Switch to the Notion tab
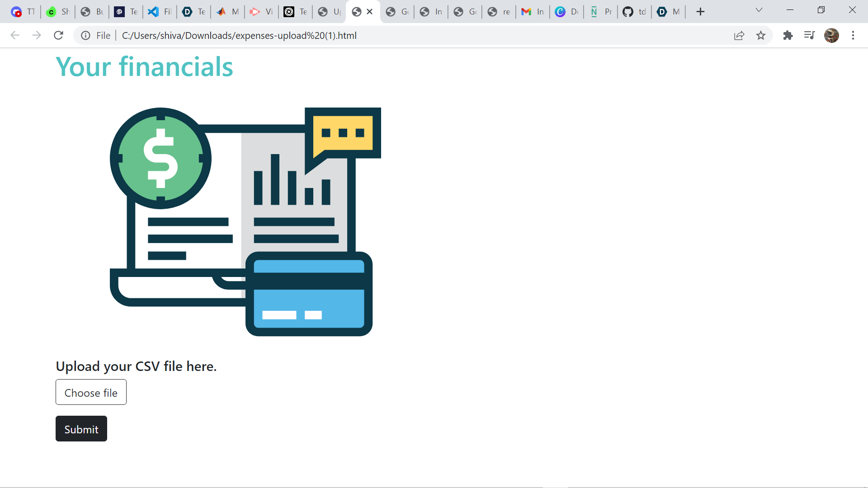This screenshot has width=868, height=488. coord(600,12)
